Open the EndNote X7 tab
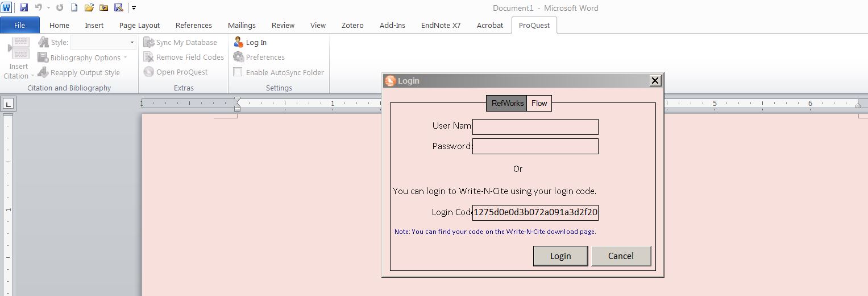The image size is (868, 296). point(441,25)
